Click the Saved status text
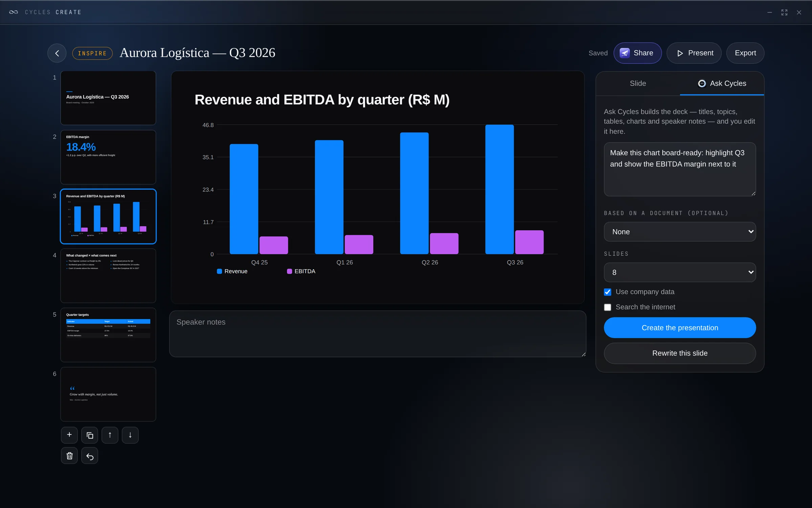Screen dimensions: 812x508 click(x=598, y=53)
